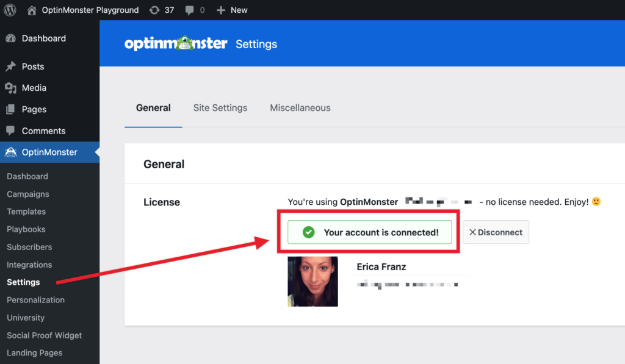Image resolution: width=625 pixels, height=364 pixels.
Task: Click Erica Franz's profile photo
Action: pyautogui.click(x=312, y=282)
